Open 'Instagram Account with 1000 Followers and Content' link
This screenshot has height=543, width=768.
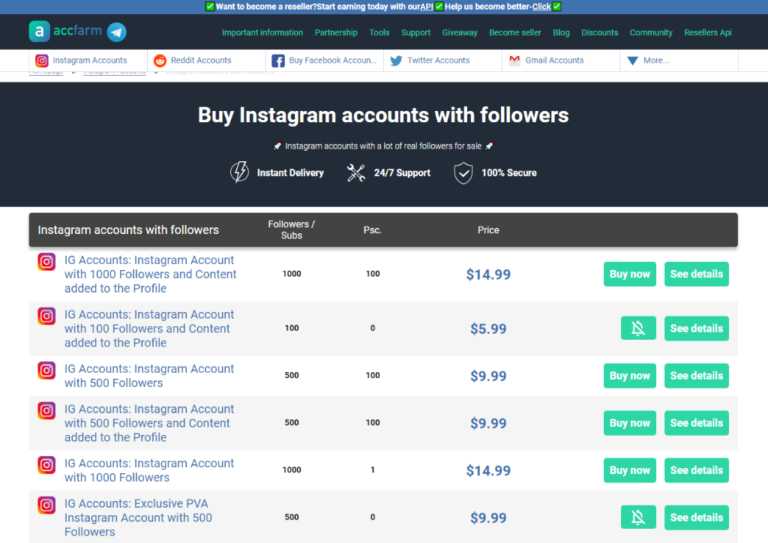coord(150,274)
